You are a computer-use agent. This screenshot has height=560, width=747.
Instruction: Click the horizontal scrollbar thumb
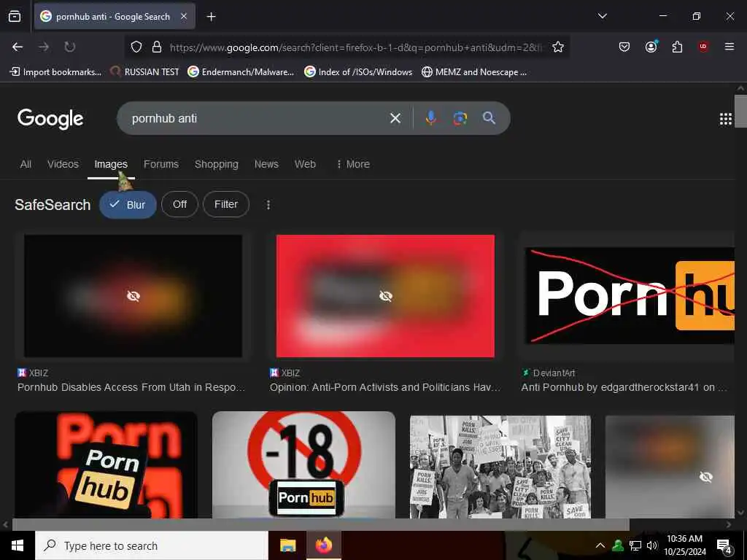[321, 525]
